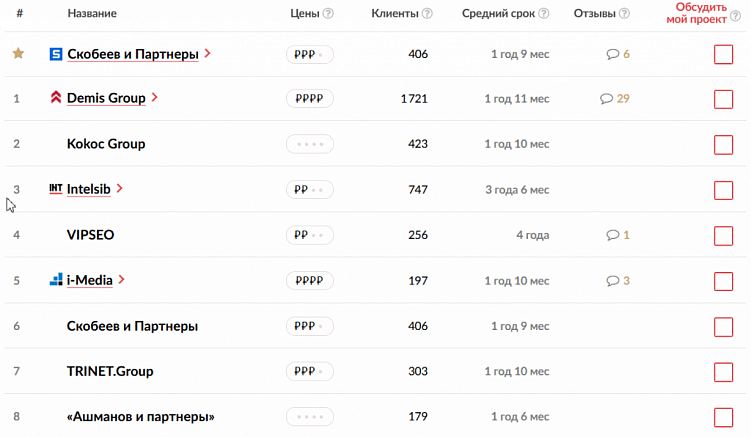Image resolution: width=751 pixels, height=437 pixels.
Task: Click the Название column header
Action: point(91,14)
